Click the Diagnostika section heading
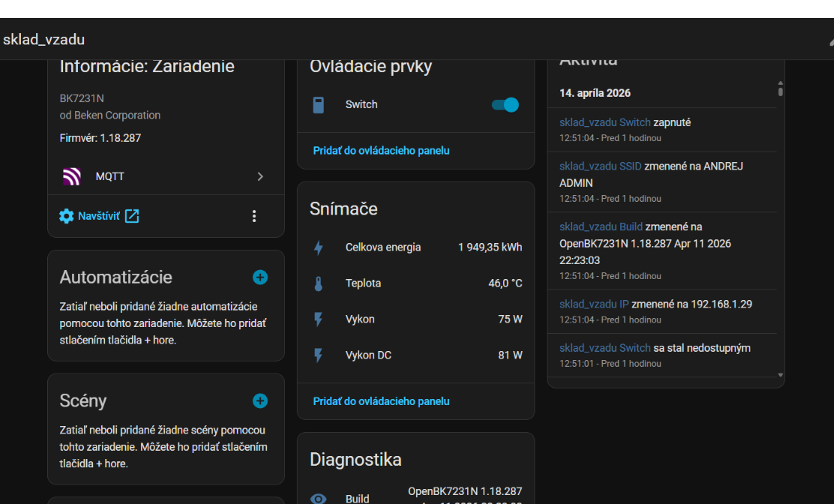Viewport: 834px width, 504px height. click(x=355, y=459)
